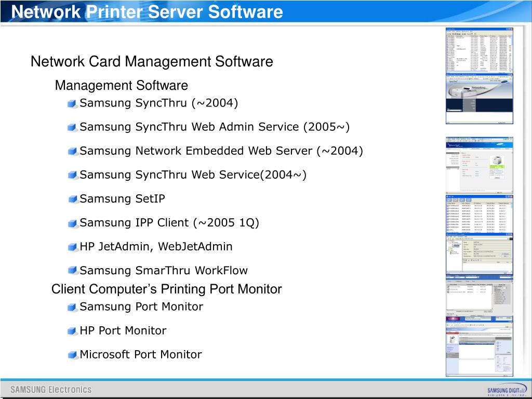Select the slide title Network Printer Server Software

147,11
